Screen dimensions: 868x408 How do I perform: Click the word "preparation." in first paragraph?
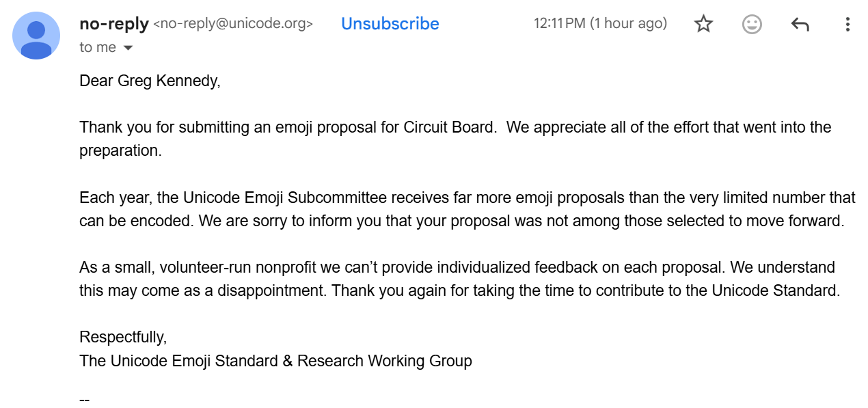click(120, 151)
